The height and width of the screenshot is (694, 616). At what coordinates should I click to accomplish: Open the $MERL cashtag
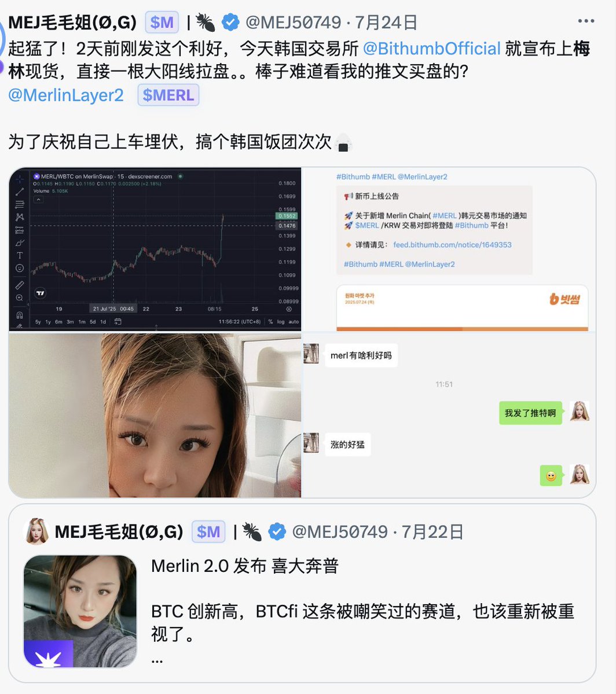pyautogui.click(x=168, y=95)
